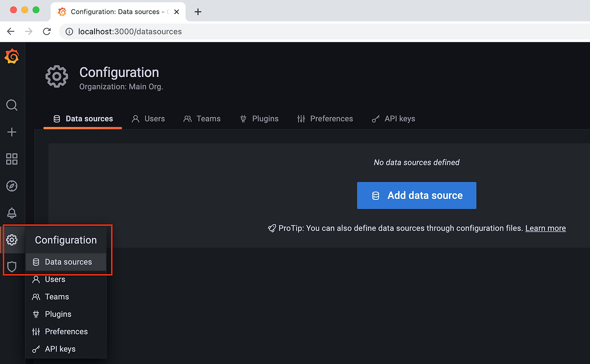Reload the page with refresh icon

click(47, 31)
